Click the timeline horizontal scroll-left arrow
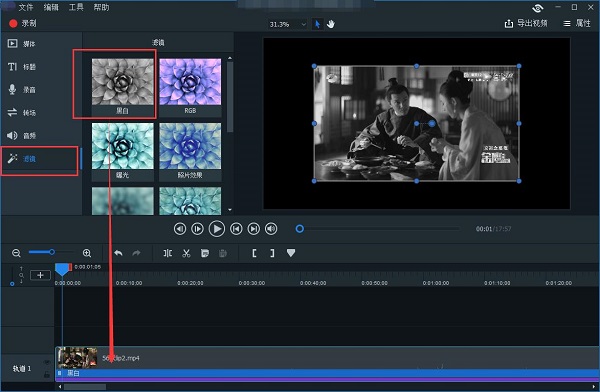This screenshot has height=392, width=600. tap(60, 387)
